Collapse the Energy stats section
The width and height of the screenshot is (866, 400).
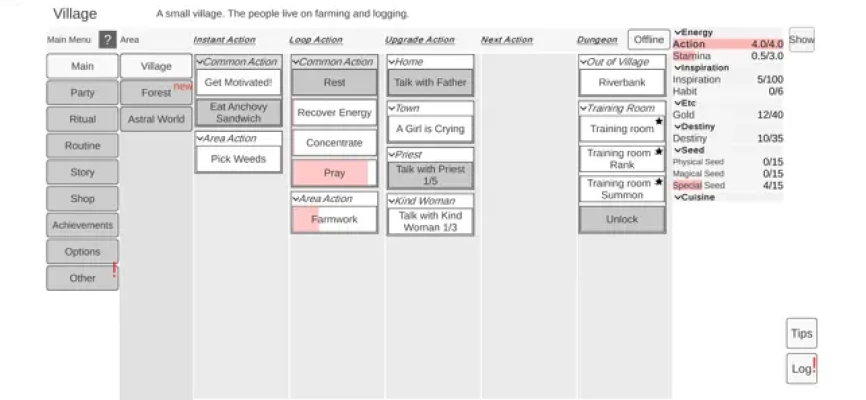(x=677, y=33)
